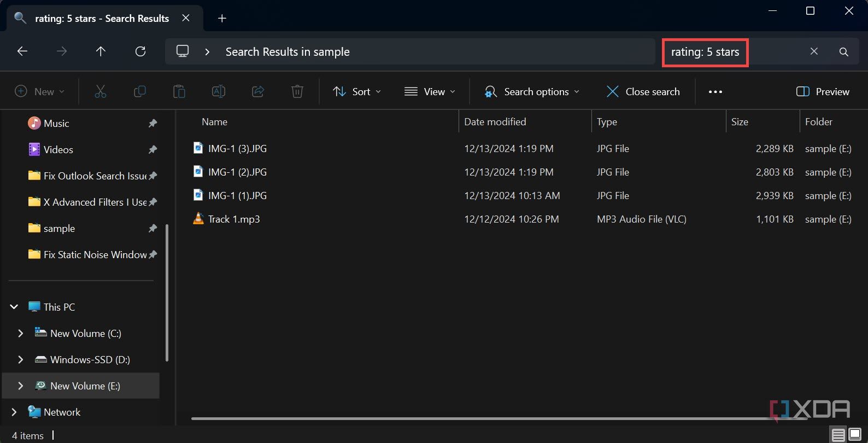The height and width of the screenshot is (443, 868).
Task: Click the horizontal scrollbar in file list
Action: 498,418
